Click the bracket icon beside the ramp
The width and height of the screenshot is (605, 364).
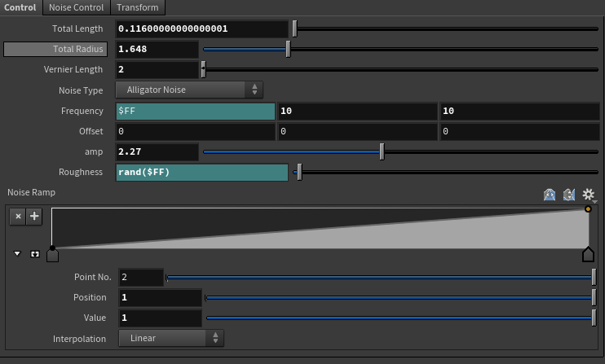(35, 254)
